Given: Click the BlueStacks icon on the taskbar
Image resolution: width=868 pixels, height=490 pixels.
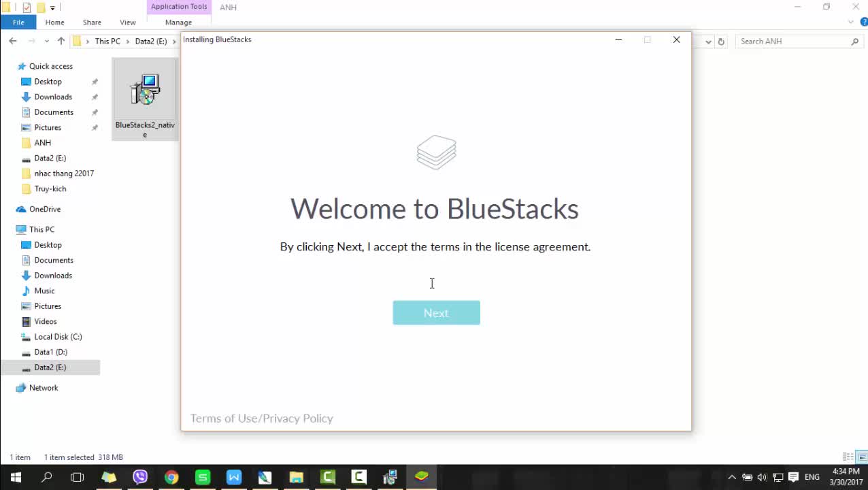Looking at the screenshot, I should [x=421, y=477].
